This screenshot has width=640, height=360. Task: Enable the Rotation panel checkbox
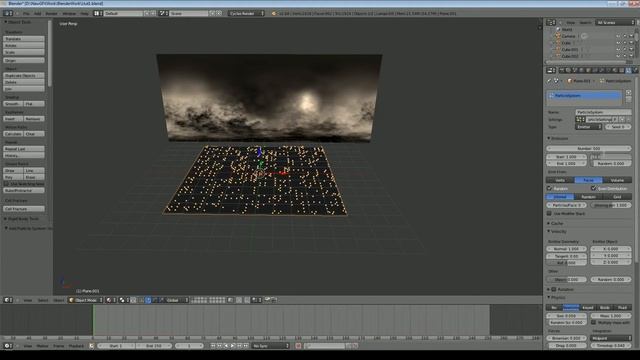(x=554, y=289)
